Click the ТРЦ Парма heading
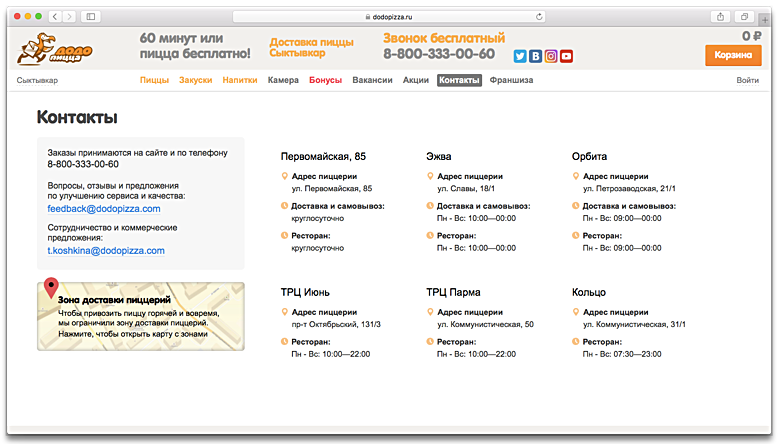Image resolution: width=780 pixels, height=444 pixels. click(x=453, y=292)
